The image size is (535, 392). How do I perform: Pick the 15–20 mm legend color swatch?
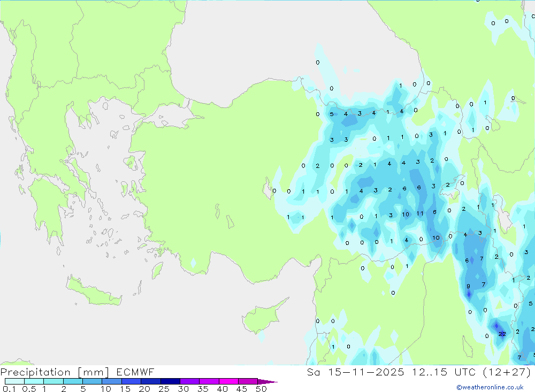tap(132, 381)
